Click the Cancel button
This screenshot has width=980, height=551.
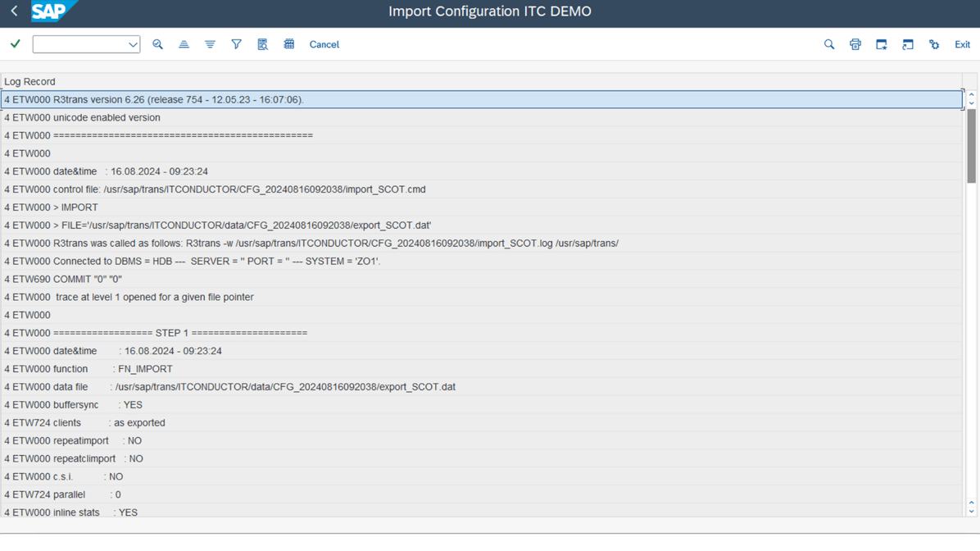[324, 44]
